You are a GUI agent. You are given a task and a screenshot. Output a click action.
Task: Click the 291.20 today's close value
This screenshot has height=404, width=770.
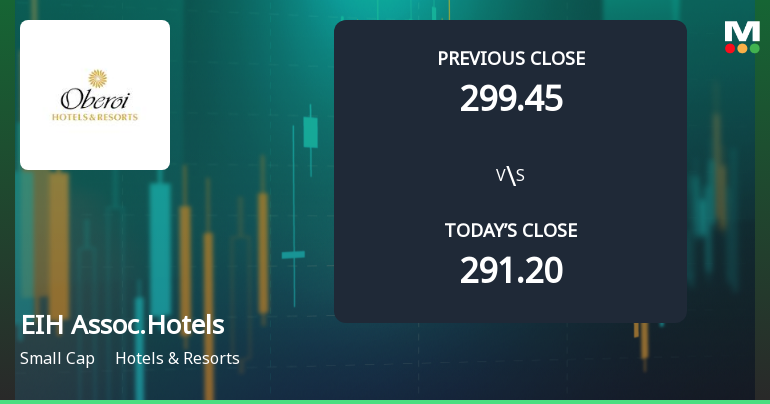click(511, 270)
